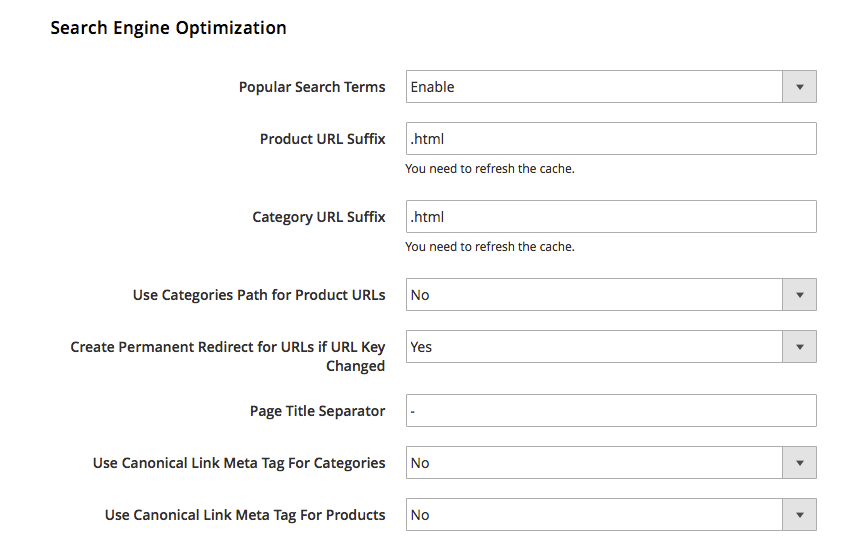Click the Use Categories Path for Product URLs label
Screen dimensions: 851x545
[258, 295]
